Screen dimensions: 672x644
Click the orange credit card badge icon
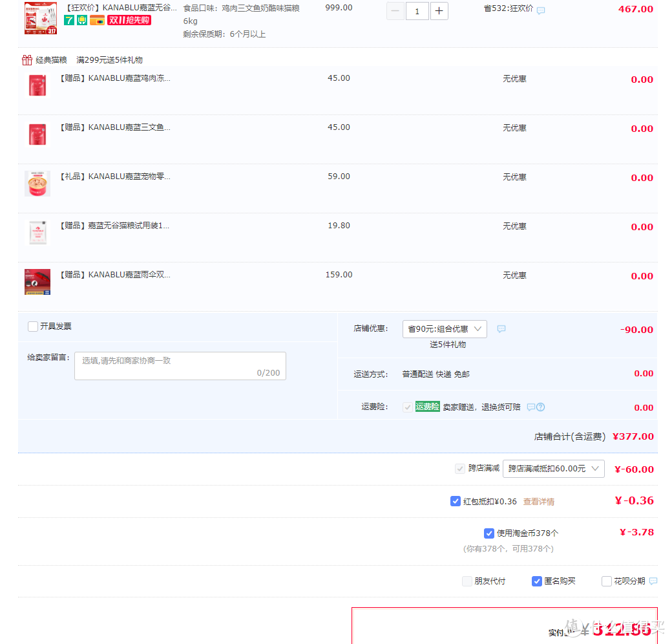point(97,20)
